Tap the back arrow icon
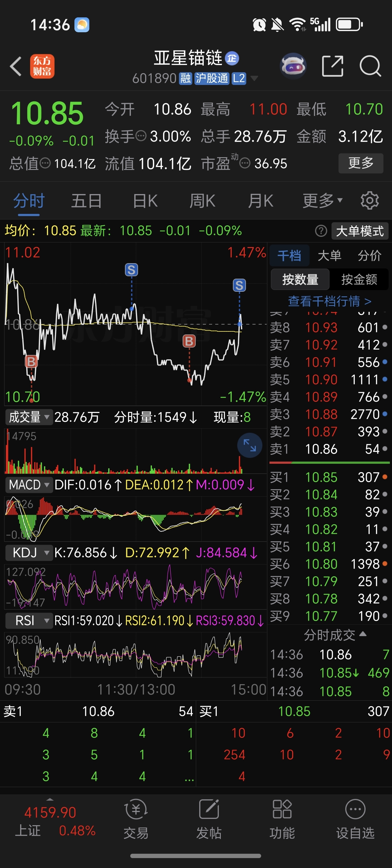392x868 pixels. point(16,66)
